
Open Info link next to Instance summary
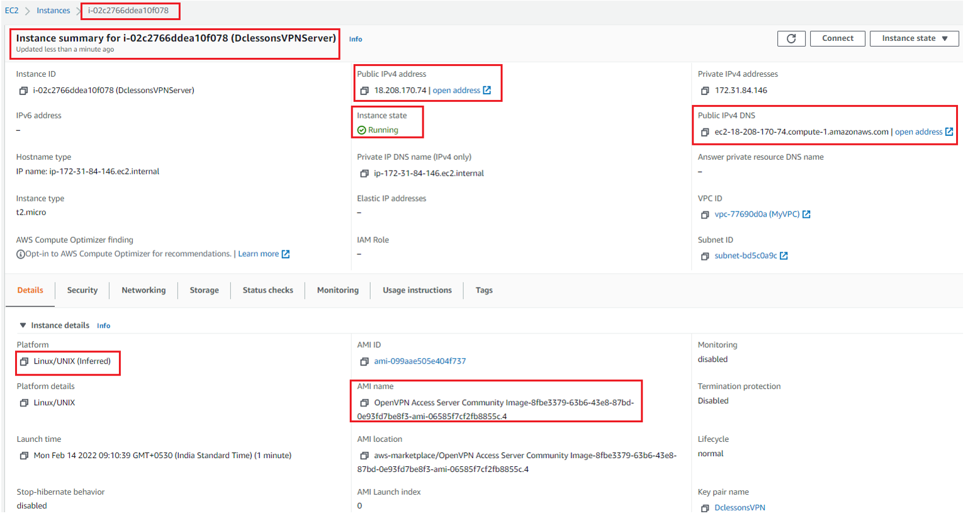click(x=356, y=39)
